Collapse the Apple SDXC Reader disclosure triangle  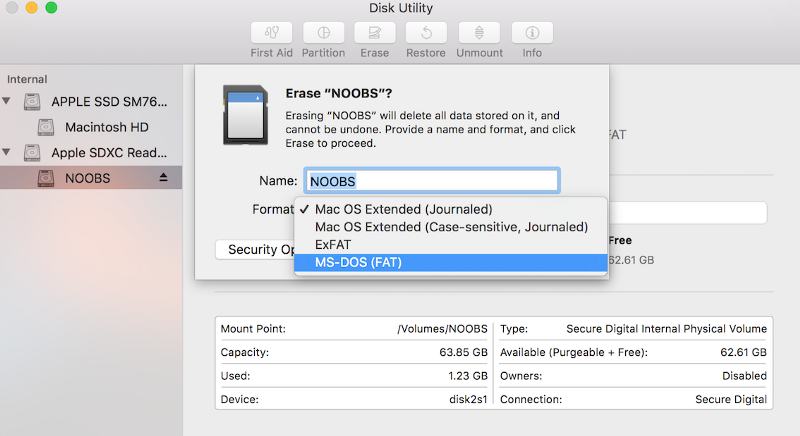tap(7, 152)
